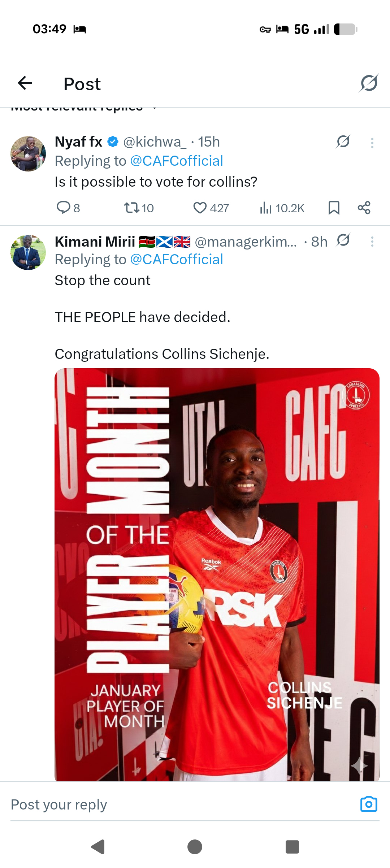Open Grok icon in the Post header
Viewport: 390px width, 868px height.
click(x=369, y=83)
